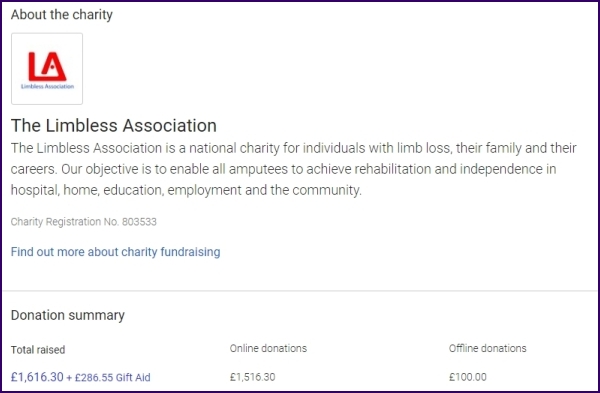Click the £100.00 offline donations value
This screenshot has height=393, width=600.
[468, 377]
